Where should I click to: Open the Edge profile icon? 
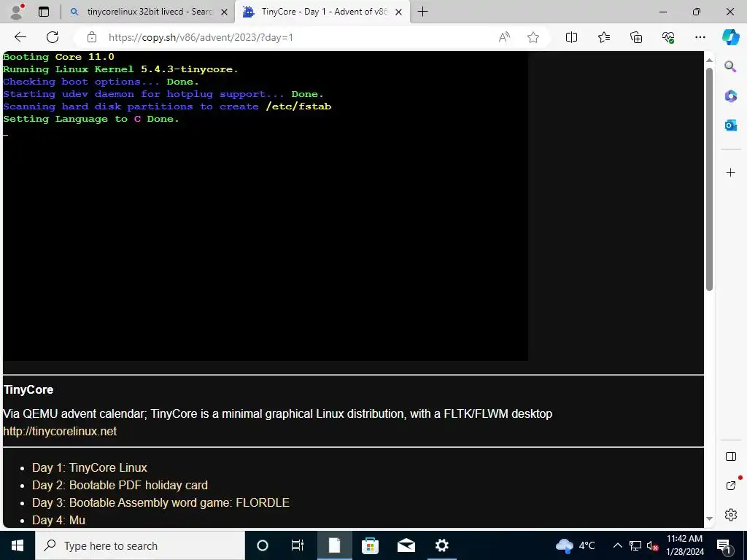coord(17,12)
